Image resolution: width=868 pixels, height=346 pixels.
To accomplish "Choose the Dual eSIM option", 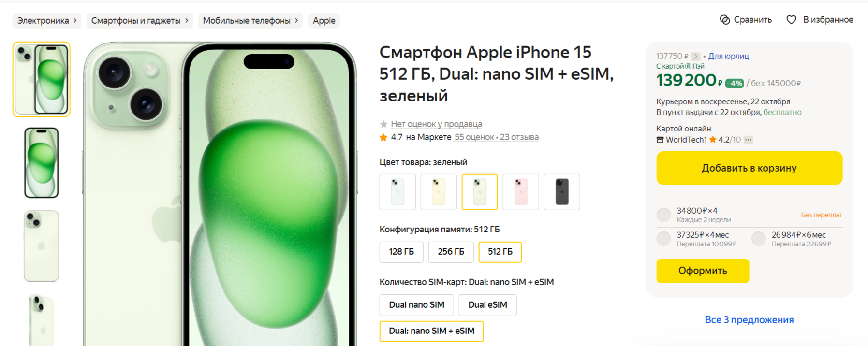I will coord(487,305).
